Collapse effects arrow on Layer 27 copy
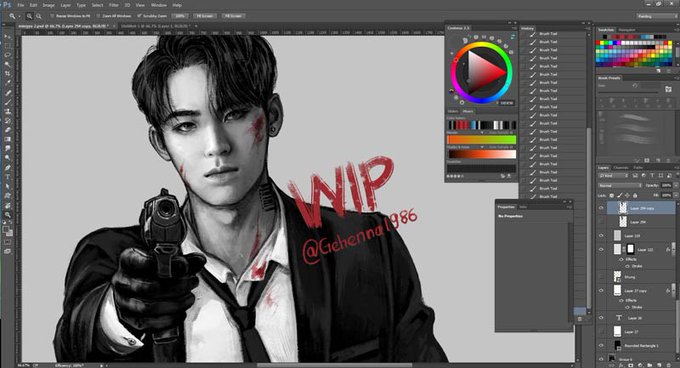Image resolution: width=680 pixels, height=368 pixels. tap(674, 290)
